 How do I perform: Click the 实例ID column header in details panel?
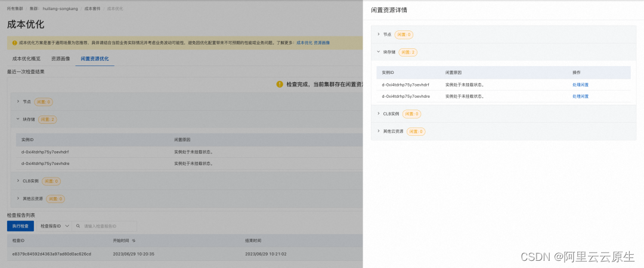tap(388, 73)
